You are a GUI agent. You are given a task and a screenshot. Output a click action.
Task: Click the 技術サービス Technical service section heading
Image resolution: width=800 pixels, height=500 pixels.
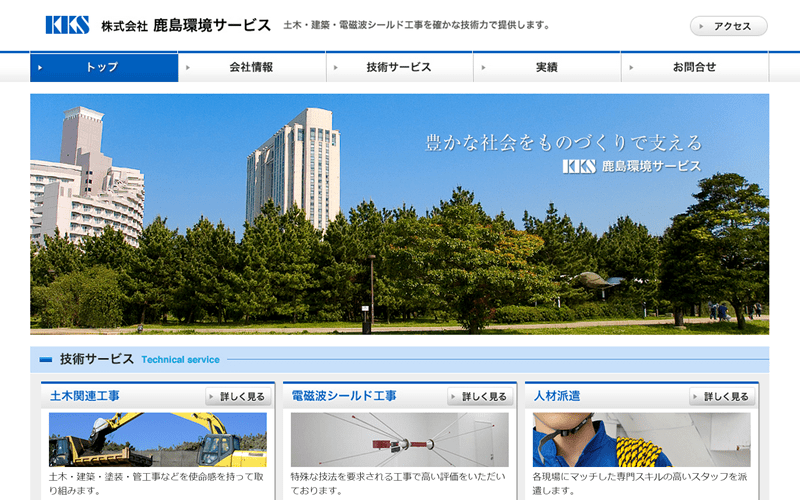click(x=139, y=359)
